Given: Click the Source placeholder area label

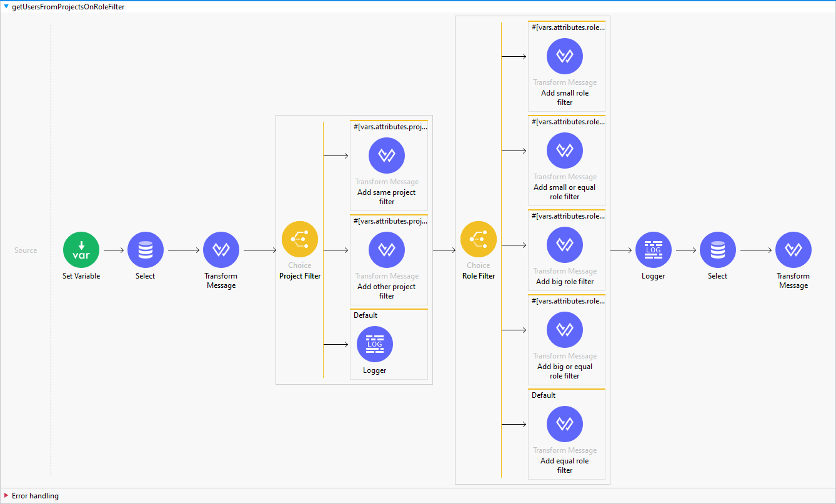Looking at the screenshot, I should tap(26, 250).
